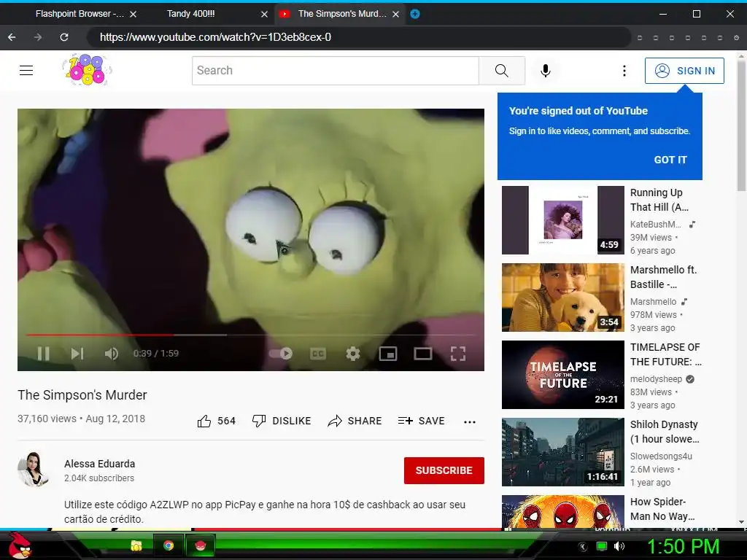Click the video title The Simpson's Murder
The image size is (747, 560).
coord(82,394)
